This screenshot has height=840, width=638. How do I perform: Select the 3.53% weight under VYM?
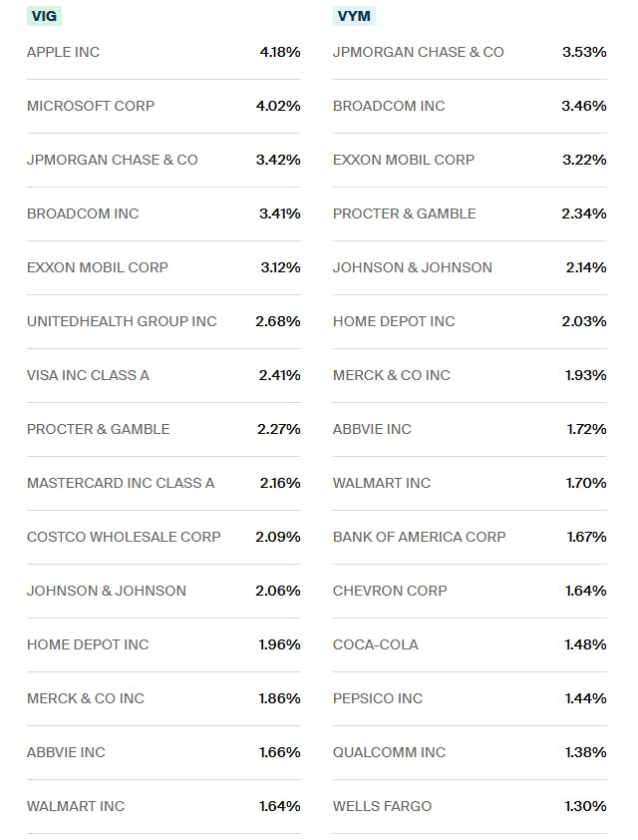[x=584, y=52]
